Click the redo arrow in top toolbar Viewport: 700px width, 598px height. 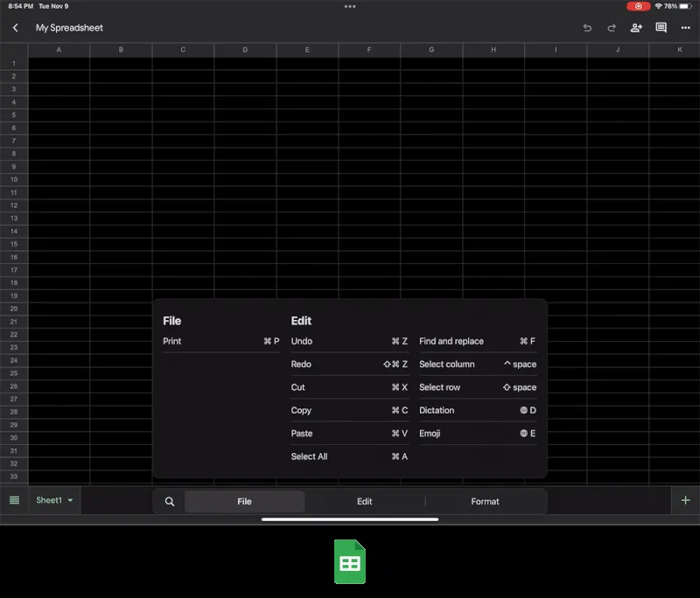point(612,28)
